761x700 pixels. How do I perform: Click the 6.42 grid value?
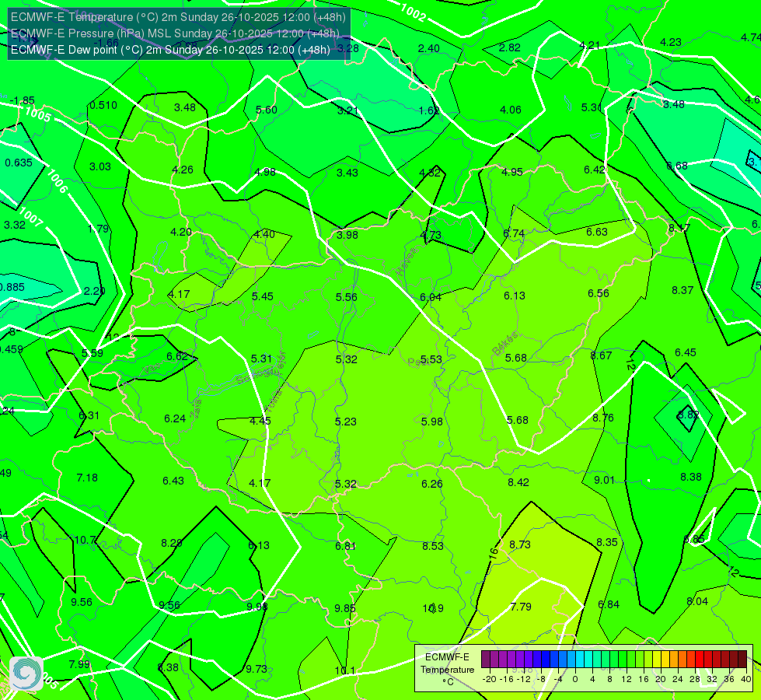click(x=595, y=170)
